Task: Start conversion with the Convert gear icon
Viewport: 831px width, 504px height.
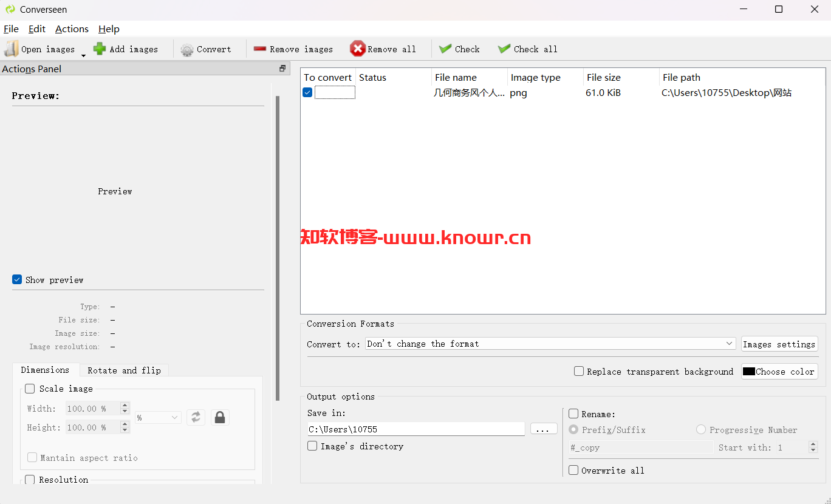Action: (187, 50)
